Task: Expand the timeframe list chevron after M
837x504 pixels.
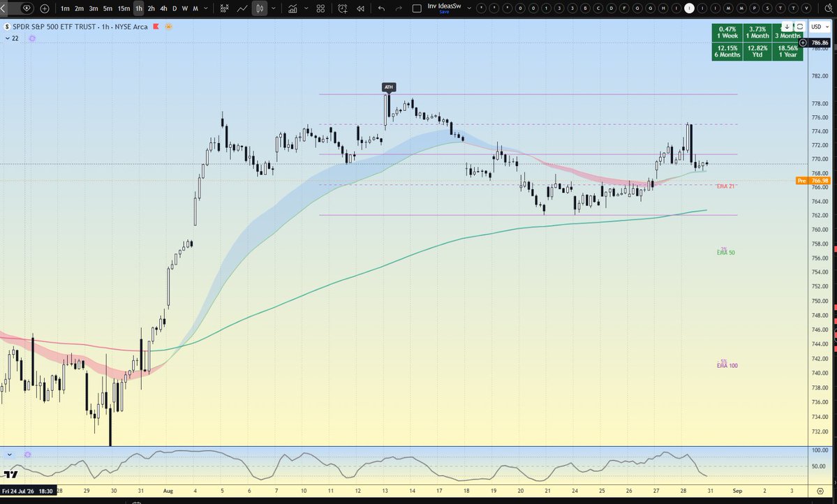Action: [206, 8]
